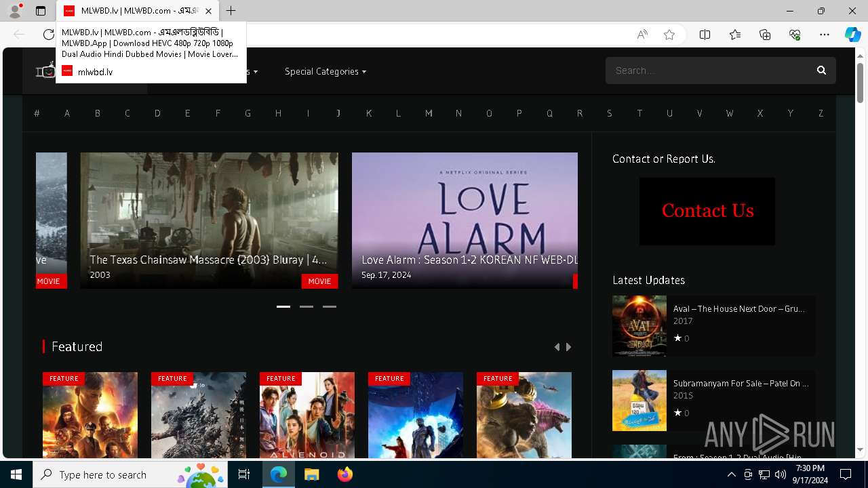Filter movies by letter T
The width and height of the screenshot is (868, 488).
pyautogui.click(x=639, y=113)
